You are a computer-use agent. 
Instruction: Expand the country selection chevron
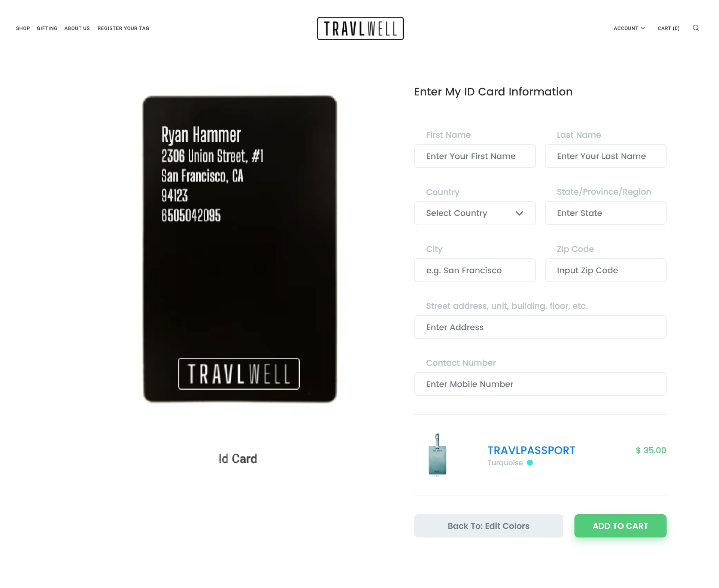coord(520,213)
